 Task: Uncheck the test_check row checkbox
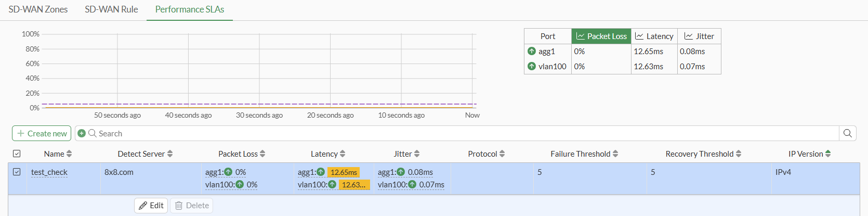tap(17, 172)
